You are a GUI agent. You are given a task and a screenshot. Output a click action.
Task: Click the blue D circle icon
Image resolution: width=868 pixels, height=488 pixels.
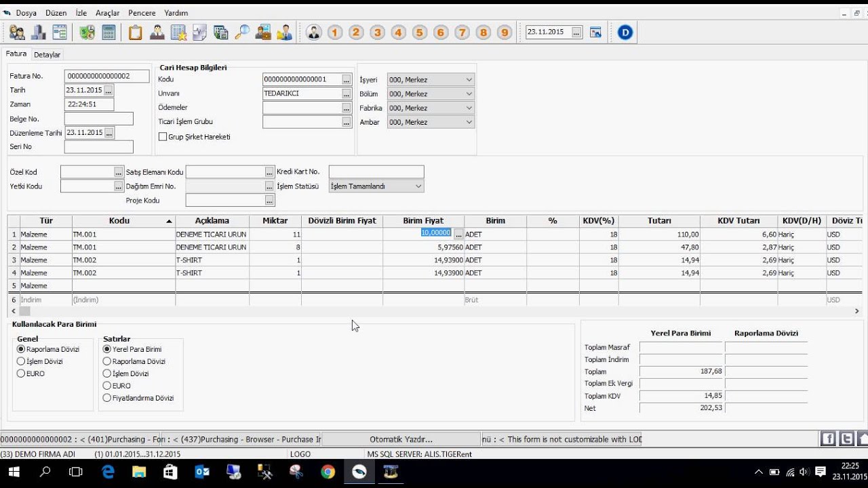pyautogui.click(x=625, y=32)
